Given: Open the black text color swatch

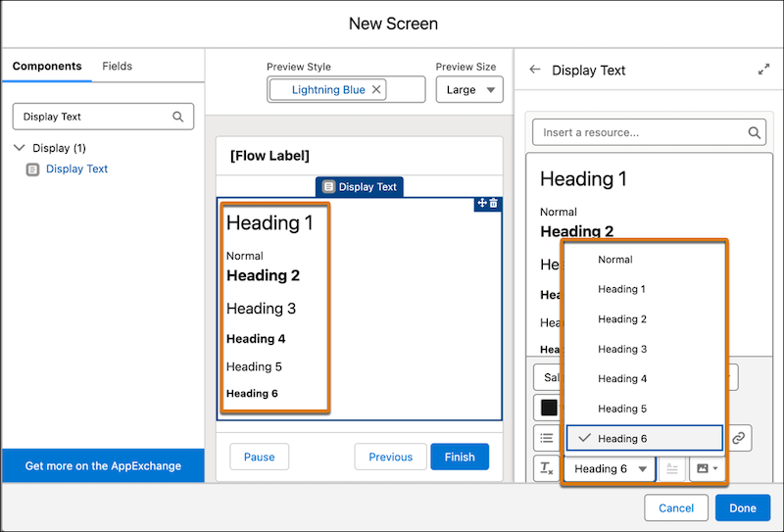Looking at the screenshot, I should [x=549, y=408].
